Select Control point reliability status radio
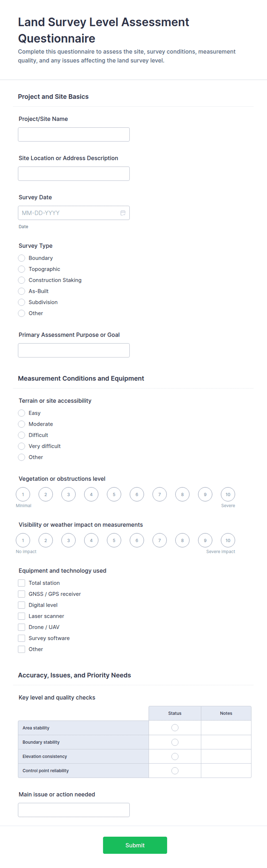Viewport: 267px width, 868px height. click(x=175, y=771)
